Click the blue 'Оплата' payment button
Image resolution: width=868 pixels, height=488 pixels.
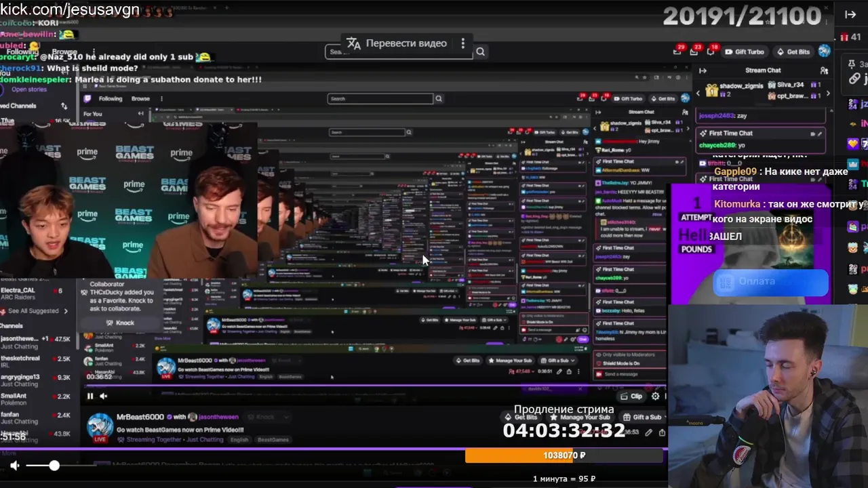click(x=771, y=281)
